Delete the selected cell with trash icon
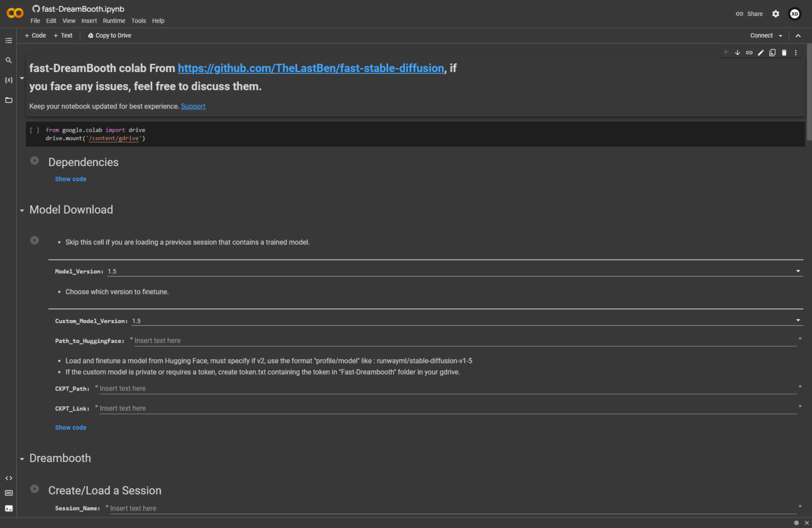 click(x=784, y=53)
